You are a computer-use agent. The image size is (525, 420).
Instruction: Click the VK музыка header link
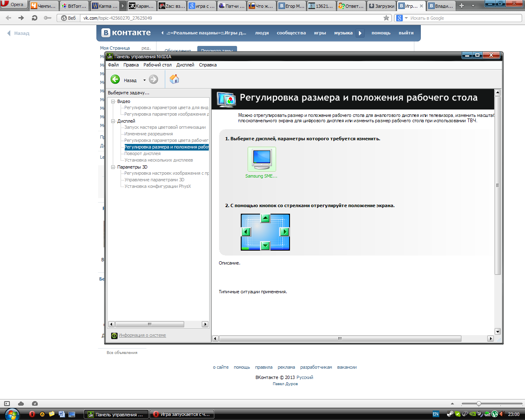click(x=343, y=33)
